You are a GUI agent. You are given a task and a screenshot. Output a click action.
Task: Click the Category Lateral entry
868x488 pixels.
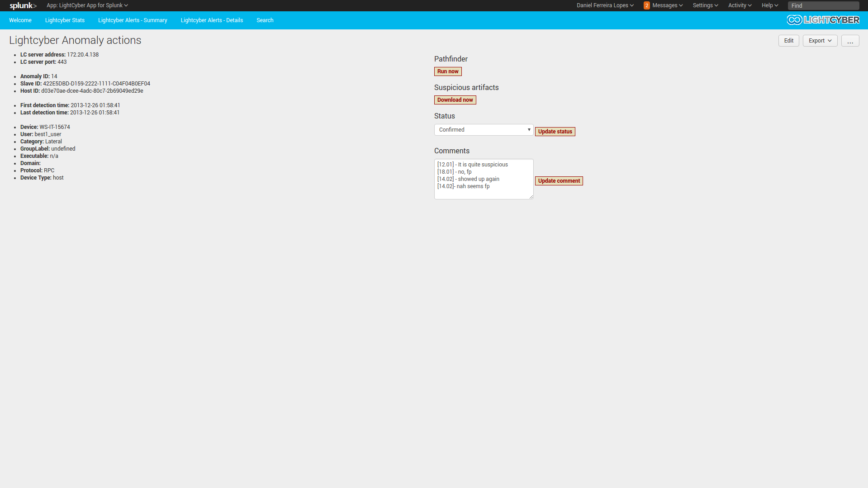(41, 142)
